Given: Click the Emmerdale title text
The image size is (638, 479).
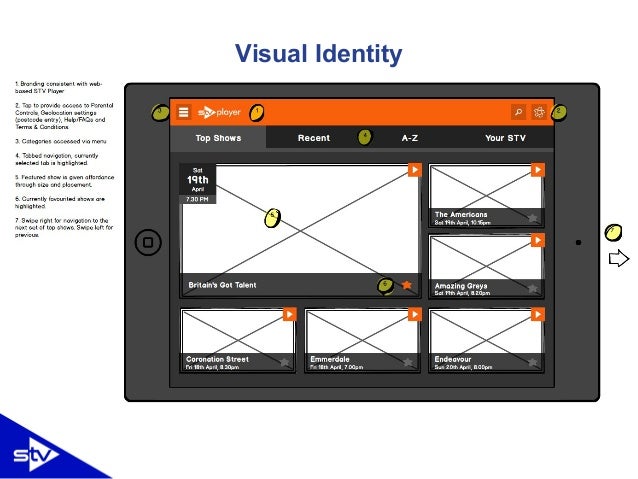Looking at the screenshot, I should click(x=330, y=359).
